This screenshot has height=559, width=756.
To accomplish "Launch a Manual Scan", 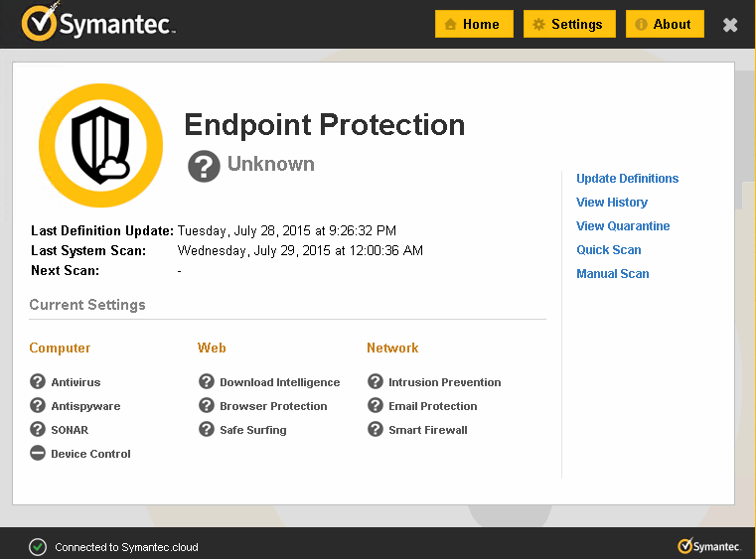I will pos(613,274).
